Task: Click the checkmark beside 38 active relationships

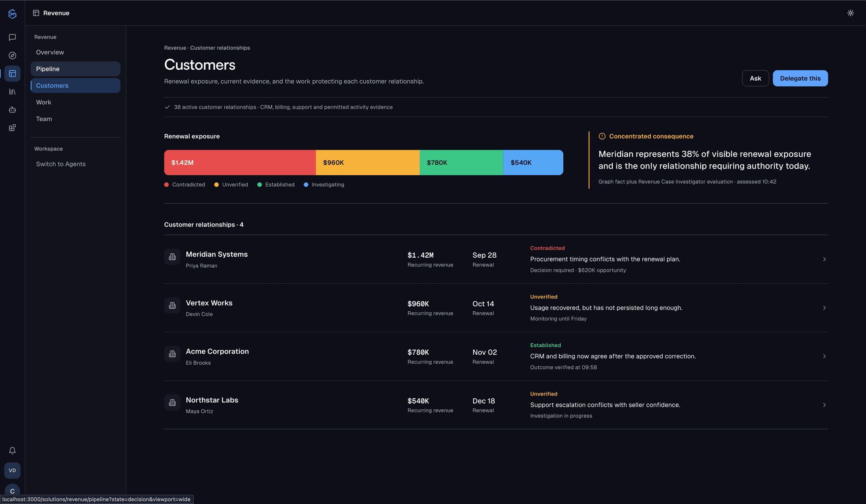Action: 167,107
